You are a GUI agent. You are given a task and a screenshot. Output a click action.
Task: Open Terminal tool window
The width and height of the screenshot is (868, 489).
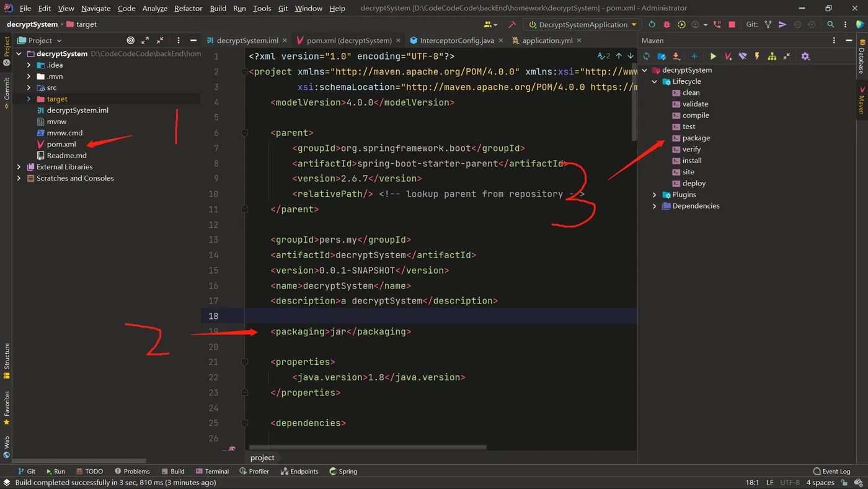click(x=212, y=472)
